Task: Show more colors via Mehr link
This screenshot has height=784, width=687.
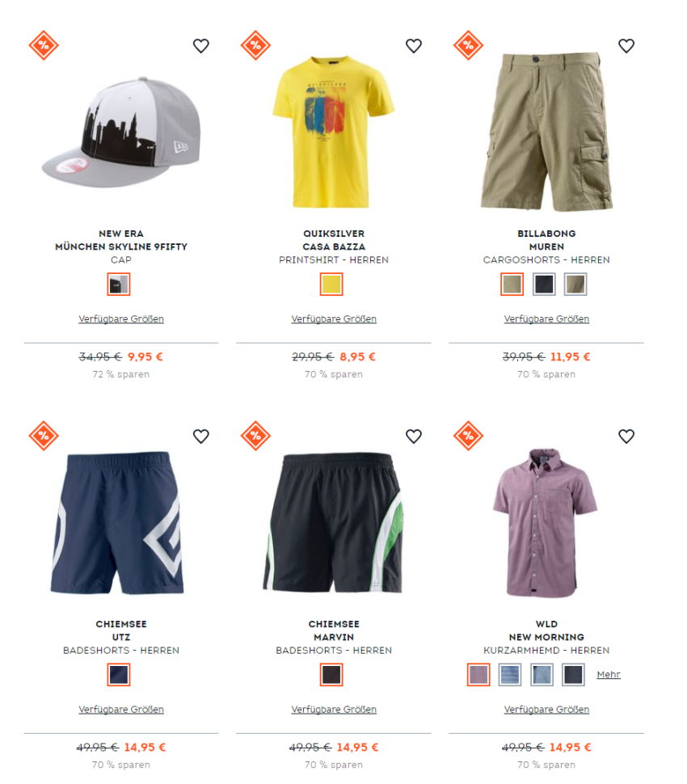Action: point(609,675)
